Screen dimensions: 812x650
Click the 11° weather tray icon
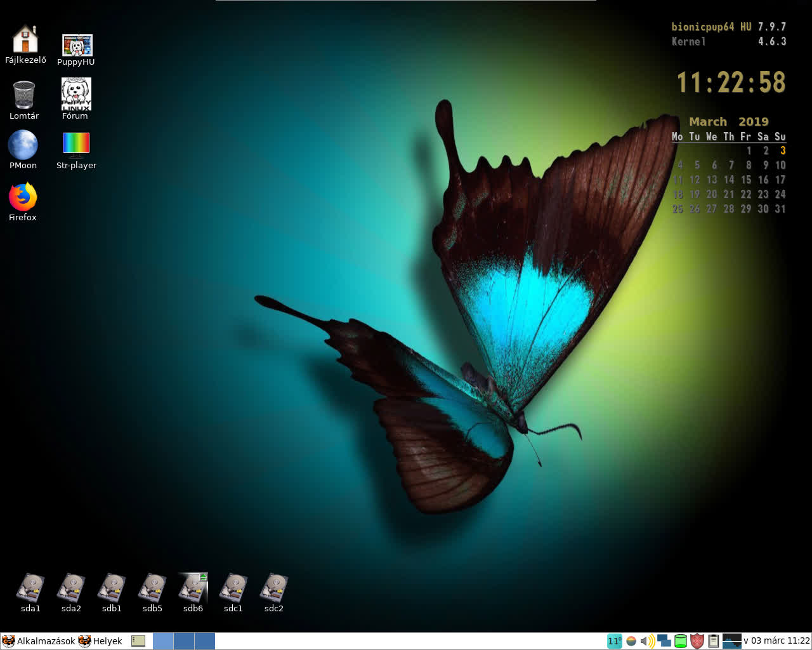click(x=615, y=641)
